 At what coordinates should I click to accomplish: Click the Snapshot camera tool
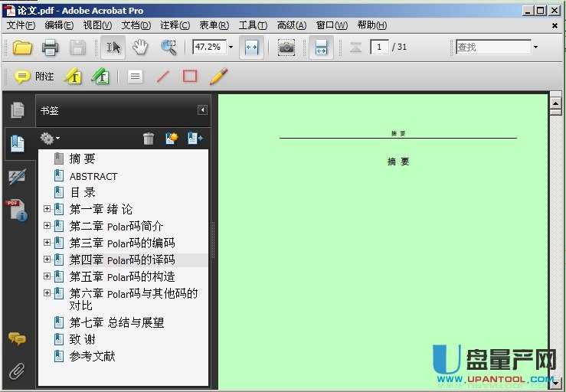click(286, 47)
